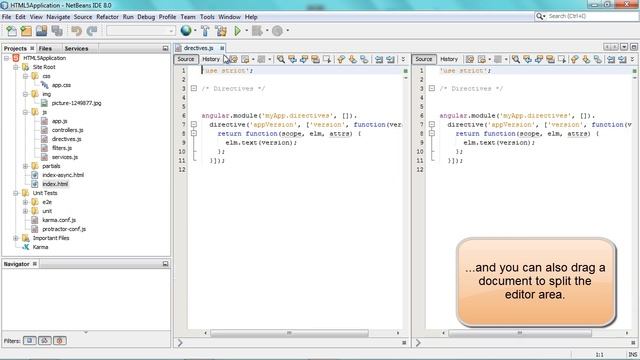Click the New Project toolbar icon
Image resolution: width=640 pixels, height=360 pixels.
pyautogui.click(x=26, y=31)
